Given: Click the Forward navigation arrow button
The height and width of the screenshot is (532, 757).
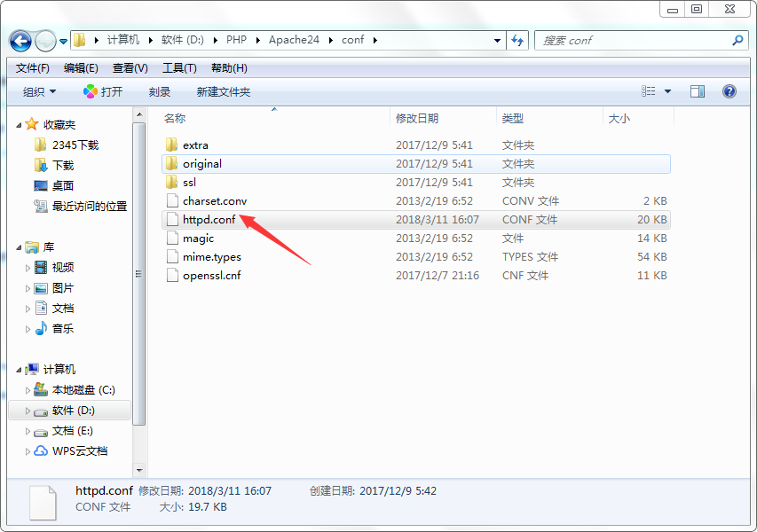Looking at the screenshot, I should point(46,41).
